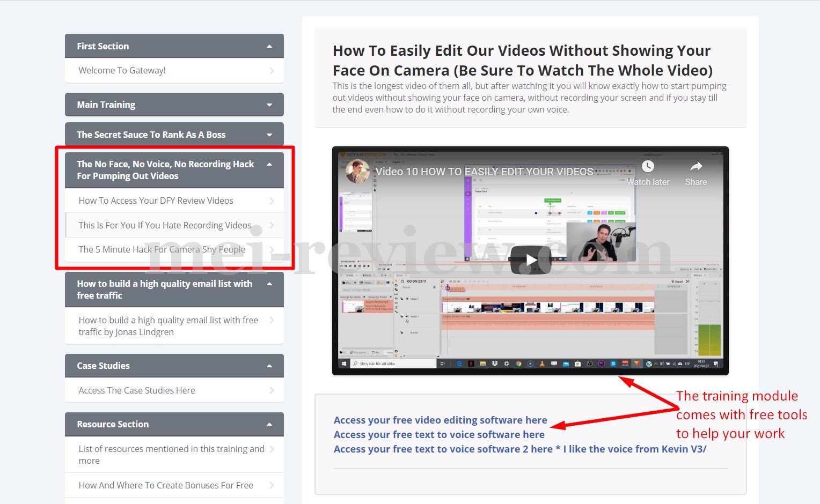Click the Watch later clock icon
Screen dimensions: 820x504
pyautogui.click(x=648, y=167)
